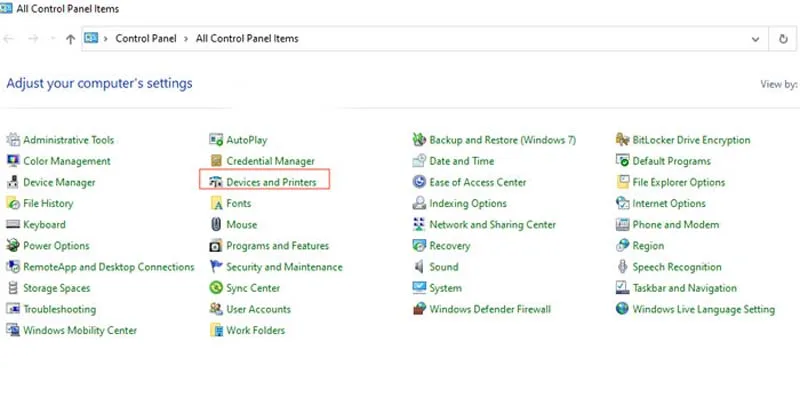The height and width of the screenshot is (397, 800).
Task: Open the Internet Options link
Action: coord(669,203)
